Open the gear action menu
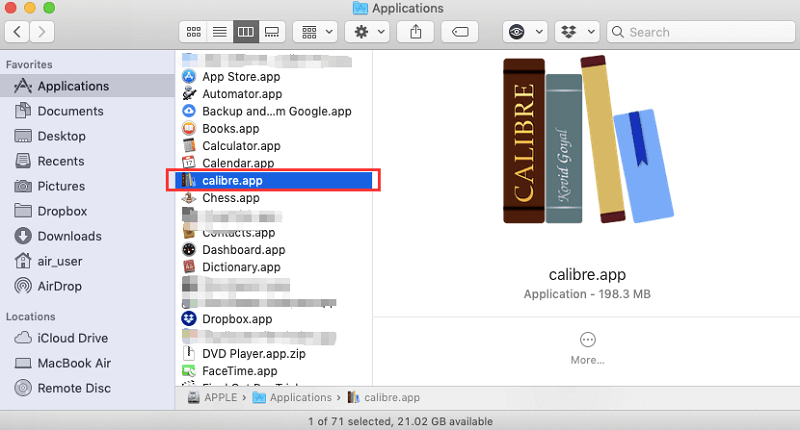This screenshot has width=800, height=430. click(x=367, y=32)
